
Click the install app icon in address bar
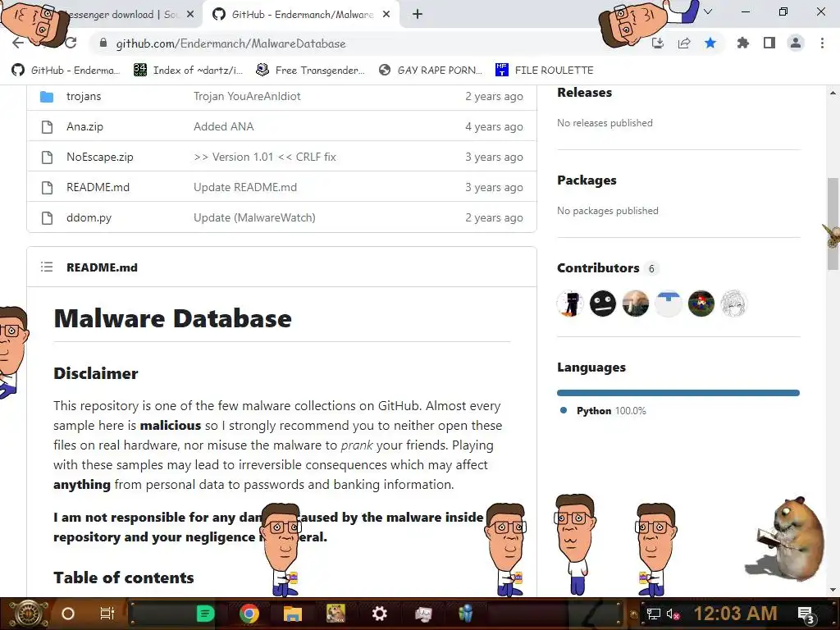pos(658,43)
